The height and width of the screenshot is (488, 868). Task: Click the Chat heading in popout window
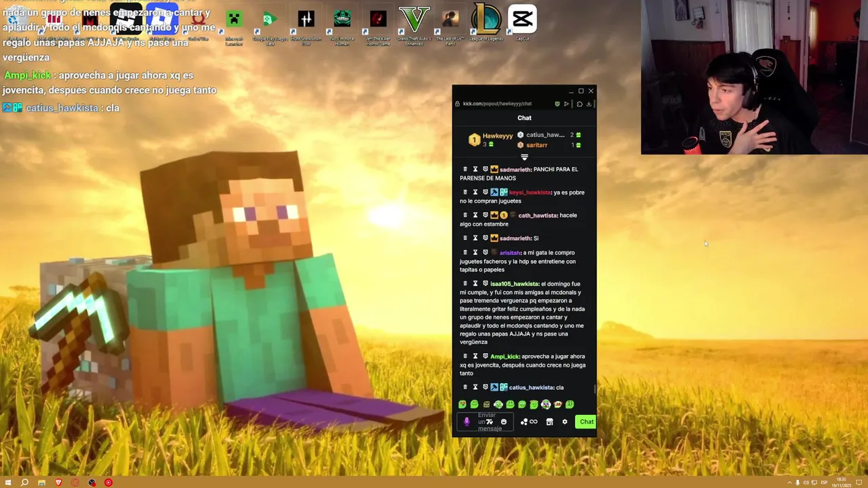(524, 118)
